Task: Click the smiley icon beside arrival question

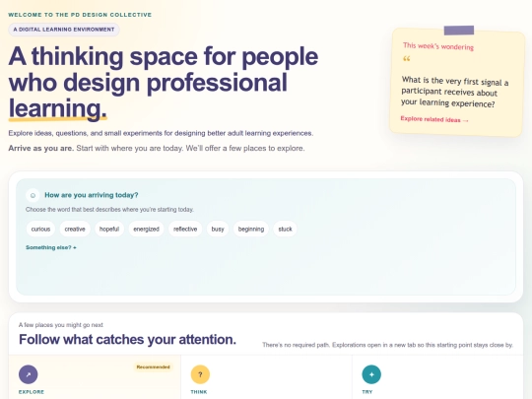Action: click(33, 195)
